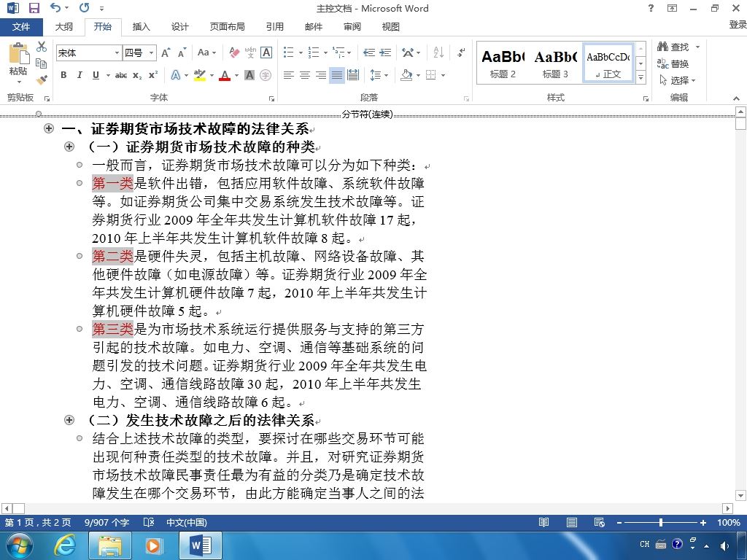Decrease paragraph indent
The height and width of the screenshot is (560, 747).
369,52
